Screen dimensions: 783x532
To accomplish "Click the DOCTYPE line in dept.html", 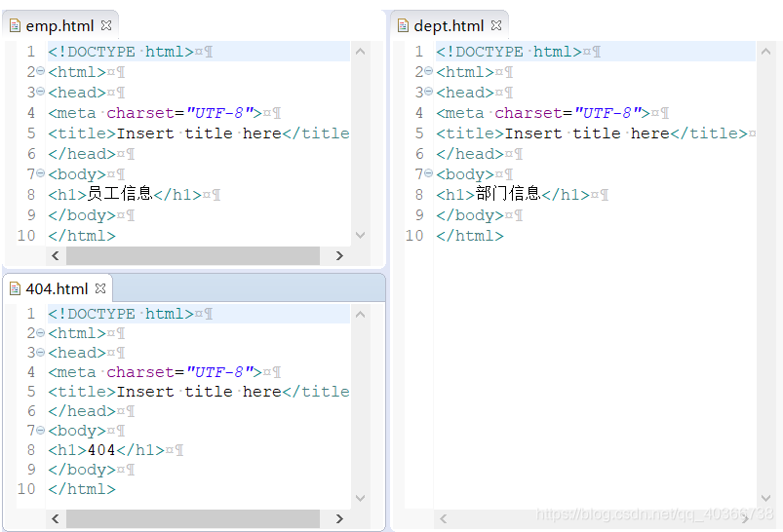I will (595, 52).
